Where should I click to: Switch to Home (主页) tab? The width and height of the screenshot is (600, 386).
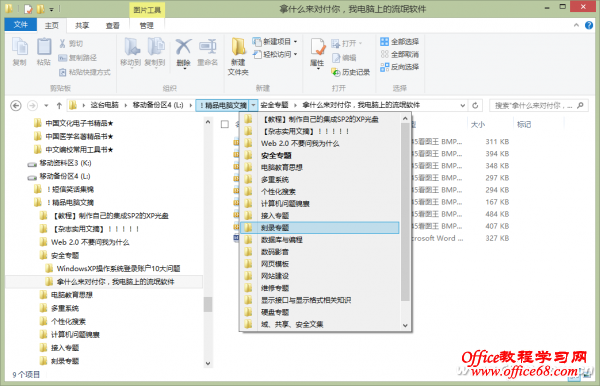click(52, 25)
